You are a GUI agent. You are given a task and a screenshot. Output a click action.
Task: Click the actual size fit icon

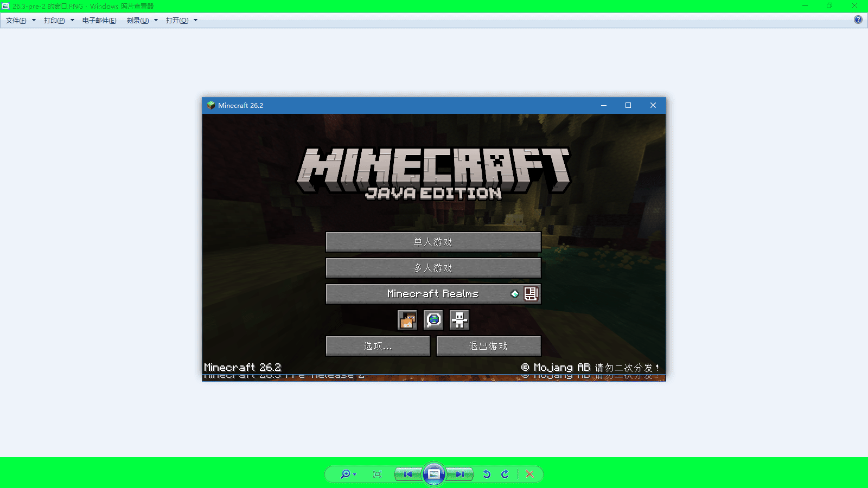(x=378, y=474)
